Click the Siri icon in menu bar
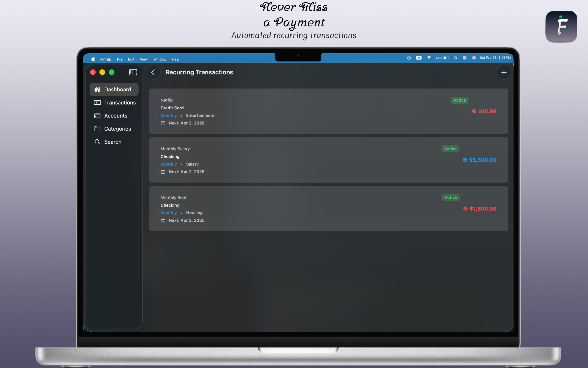Screen dimensions: 588x368 [474, 58]
